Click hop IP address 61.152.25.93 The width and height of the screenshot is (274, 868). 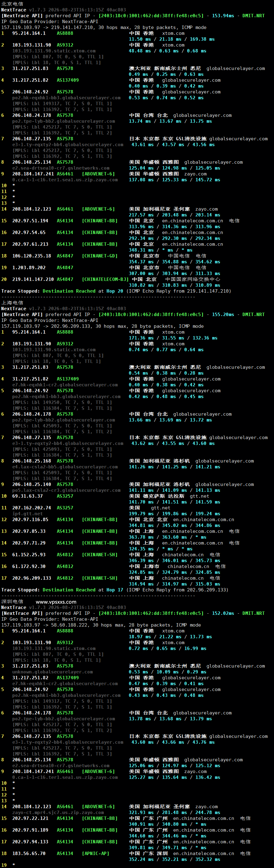click(29, 555)
